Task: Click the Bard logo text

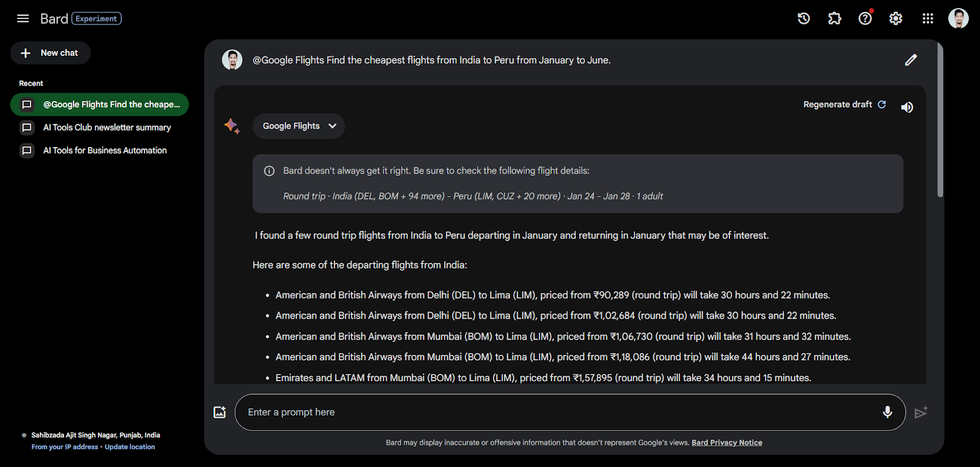Action: click(x=54, y=18)
